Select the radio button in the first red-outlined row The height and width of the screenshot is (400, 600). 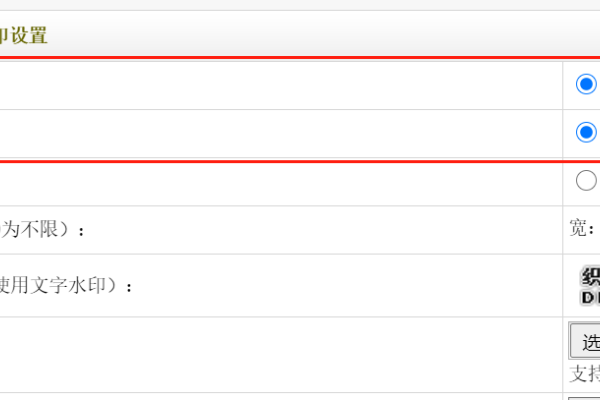click(x=586, y=84)
